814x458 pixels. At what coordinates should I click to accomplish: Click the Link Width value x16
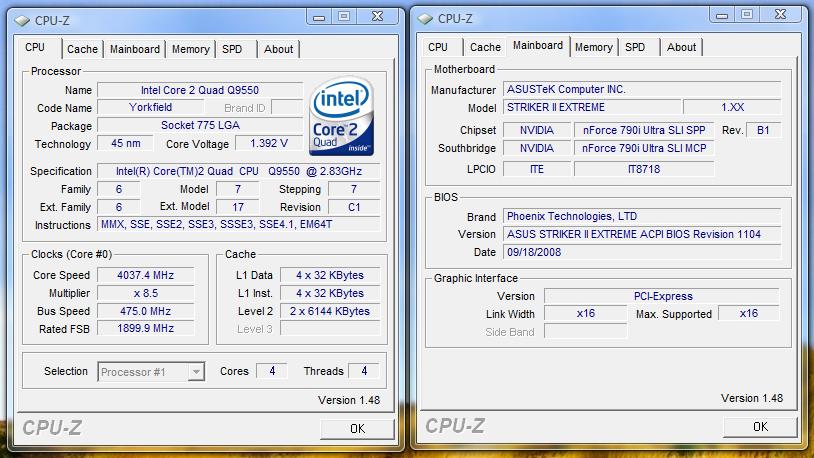point(586,313)
